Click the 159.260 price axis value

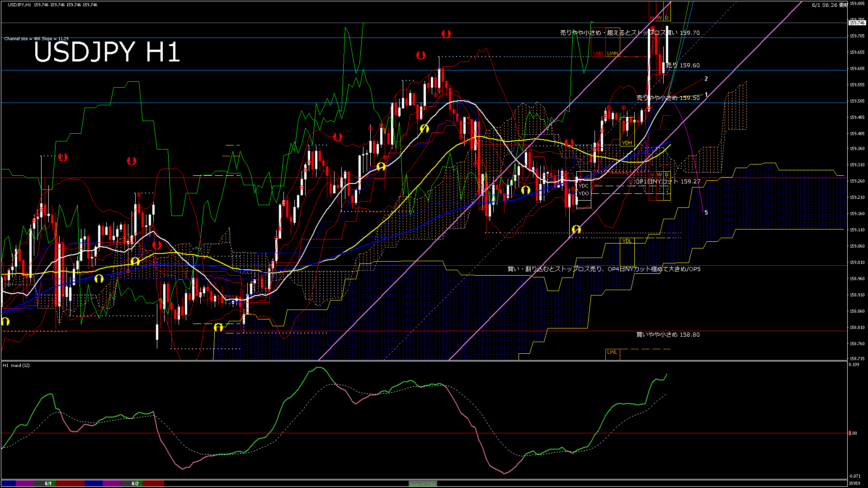pos(857,181)
